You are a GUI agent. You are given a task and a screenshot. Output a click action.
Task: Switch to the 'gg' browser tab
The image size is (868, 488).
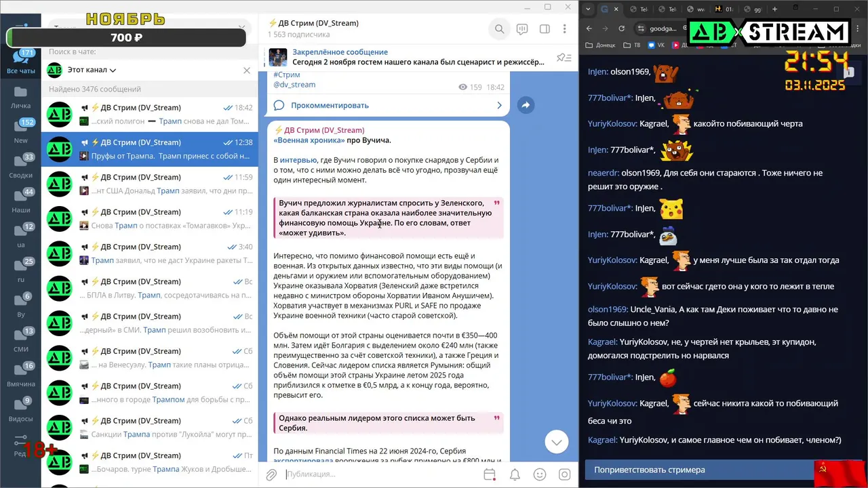[x=753, y=9]
